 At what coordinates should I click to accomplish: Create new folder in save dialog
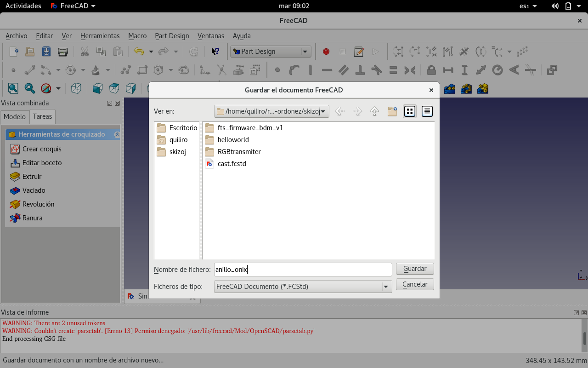click(x=392, y=111)
